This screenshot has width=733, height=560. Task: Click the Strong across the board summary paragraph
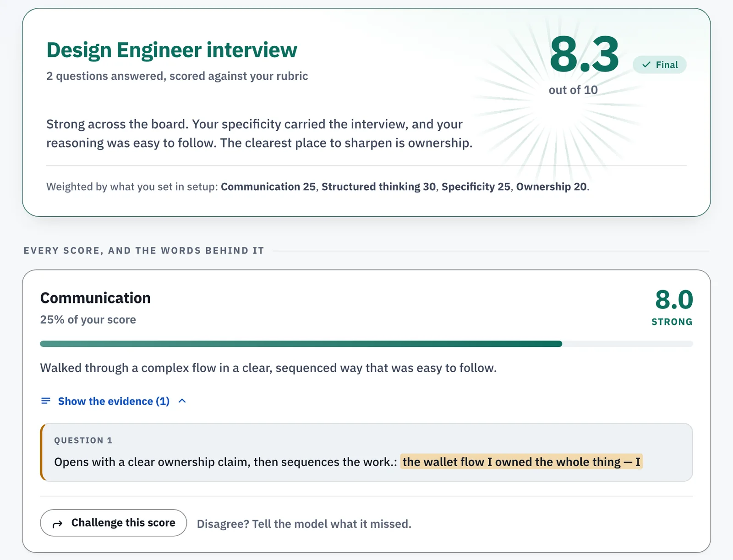[x=259, y=133]
